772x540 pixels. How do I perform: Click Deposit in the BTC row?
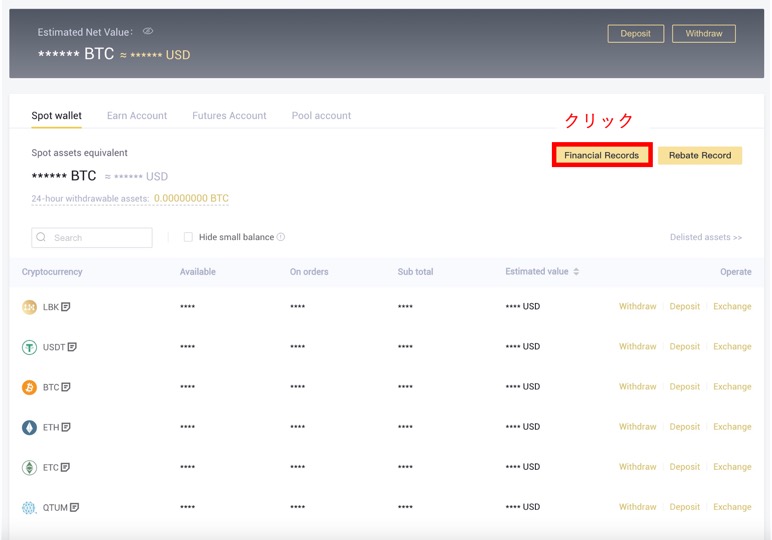684,386
